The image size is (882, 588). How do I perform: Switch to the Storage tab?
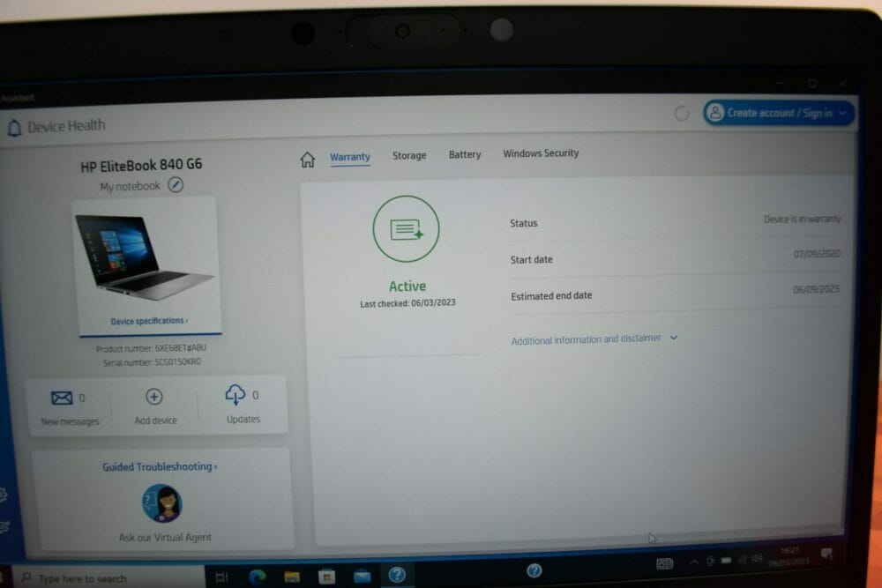point(409,156)
